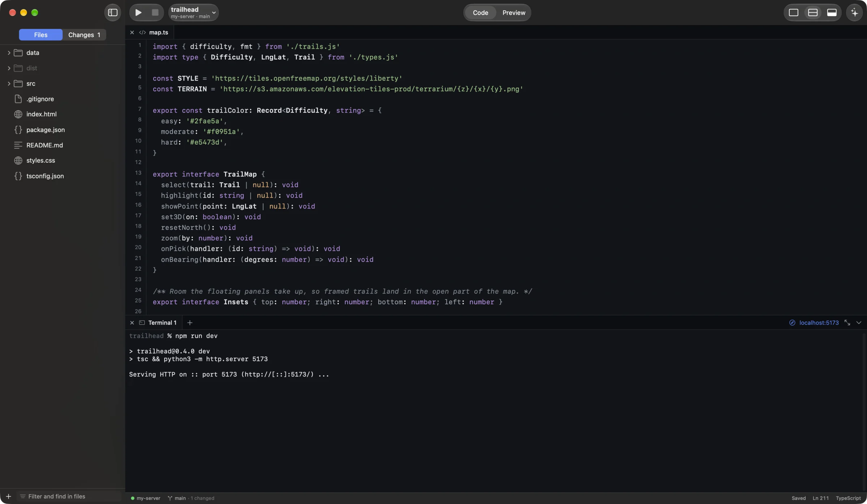Screen dimensions: 867x504
Task: Open the AI sparkle assistant
Action: pos(854,13)
